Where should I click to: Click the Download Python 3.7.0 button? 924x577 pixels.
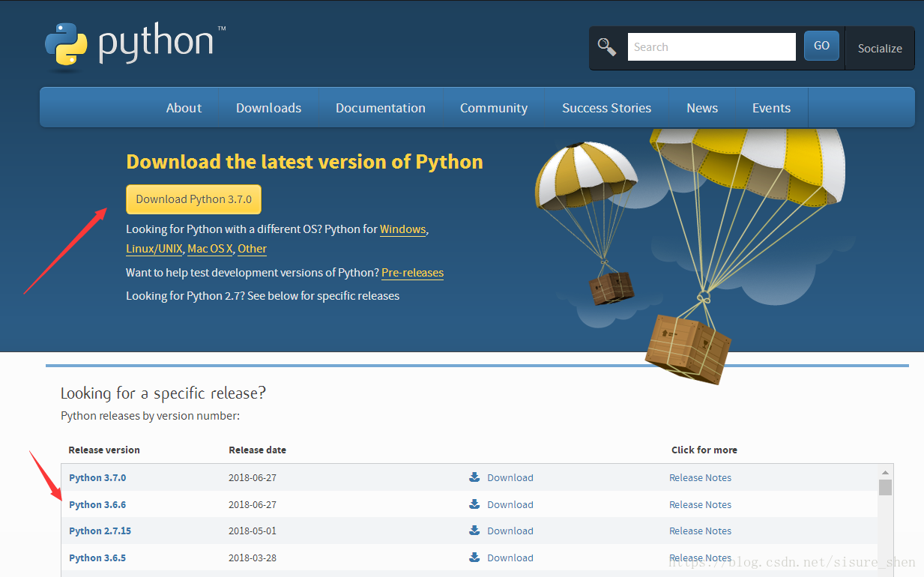(x=193, y=199)
